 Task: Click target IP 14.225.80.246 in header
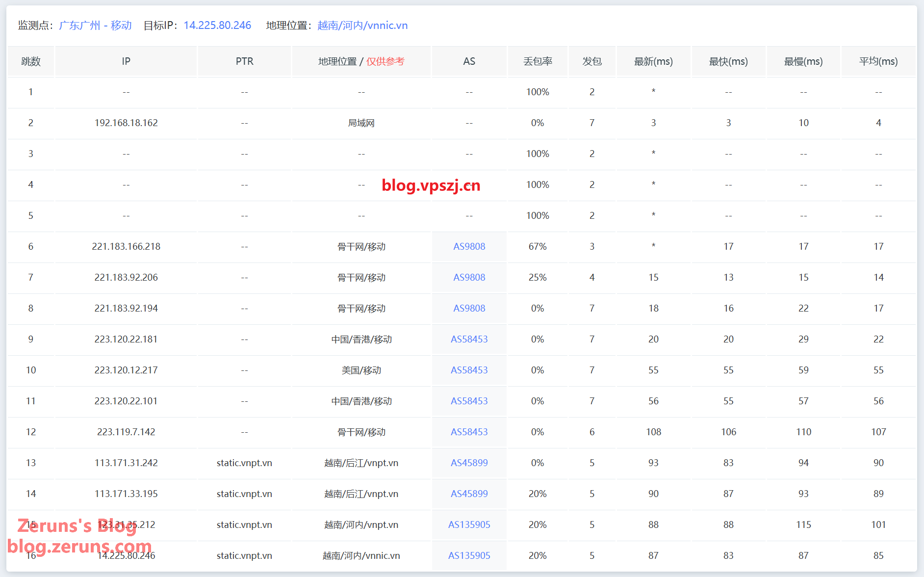[x=217, y=26]
